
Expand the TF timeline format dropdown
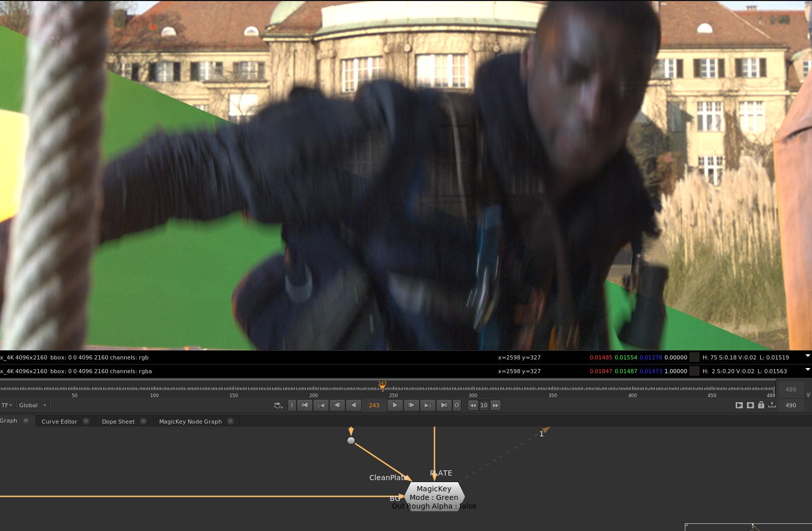tap(7, 405)
